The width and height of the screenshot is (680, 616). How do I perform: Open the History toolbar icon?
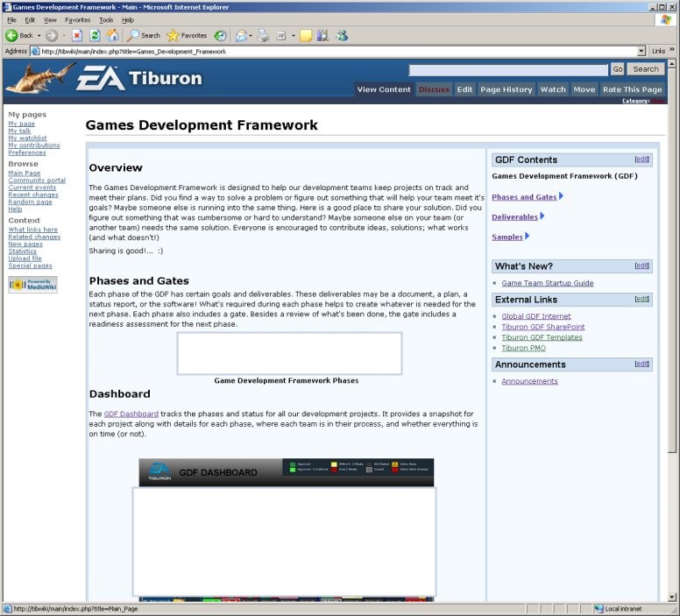pos(220,36)
